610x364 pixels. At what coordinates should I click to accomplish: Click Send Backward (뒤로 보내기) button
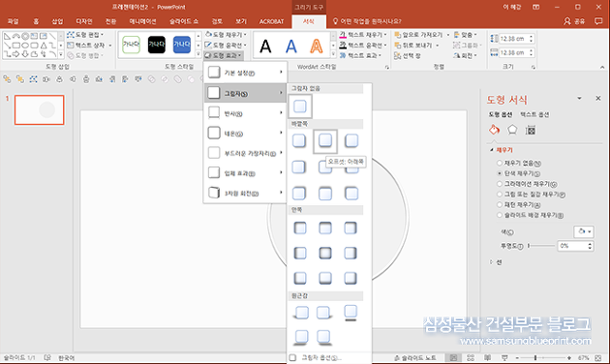(413, 45)
